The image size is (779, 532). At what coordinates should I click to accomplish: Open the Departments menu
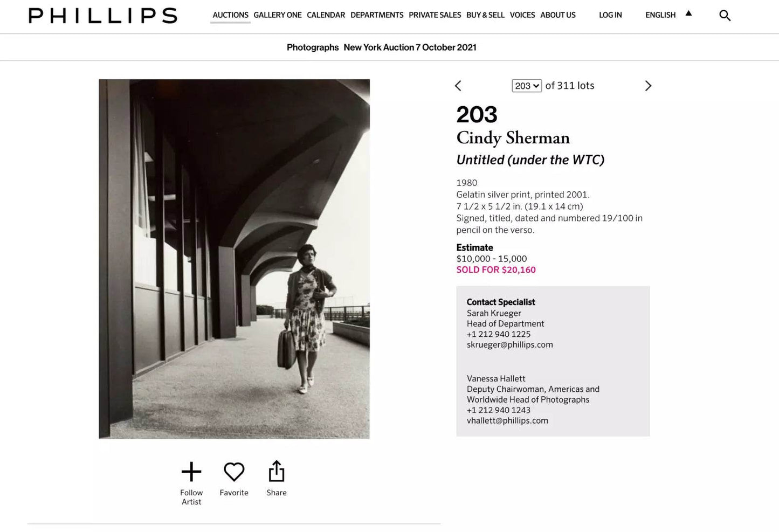pos(376,15)
